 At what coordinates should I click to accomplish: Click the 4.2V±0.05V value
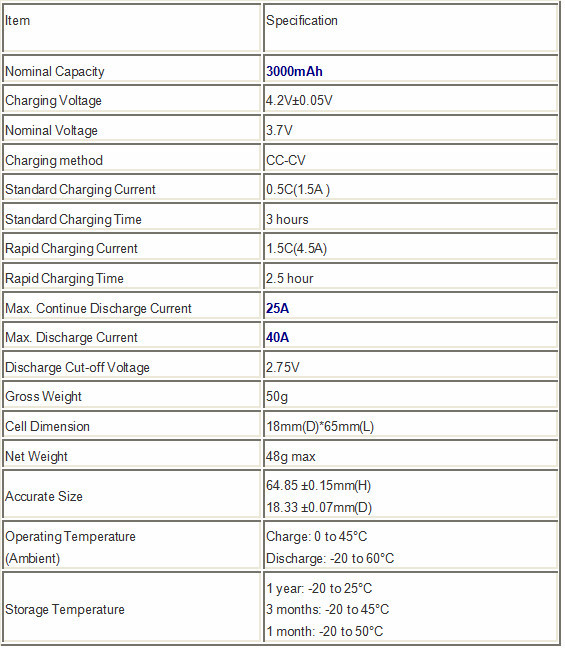pyautogui.click(x=299, y=100)
